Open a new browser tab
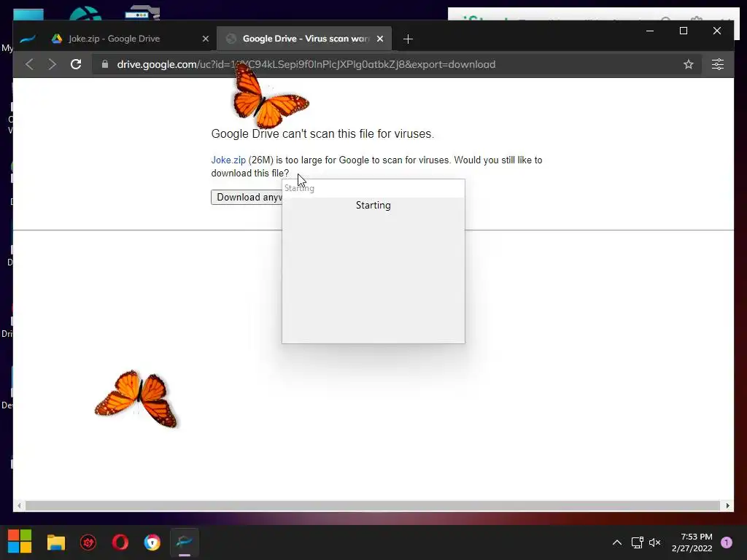 [408, 39]
